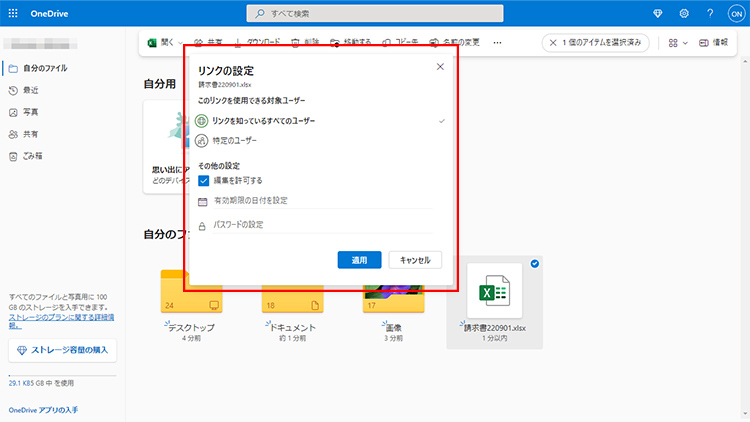Expand the view layout dropdown
This screenshot has height=422, width=750.
click(678, 43)
